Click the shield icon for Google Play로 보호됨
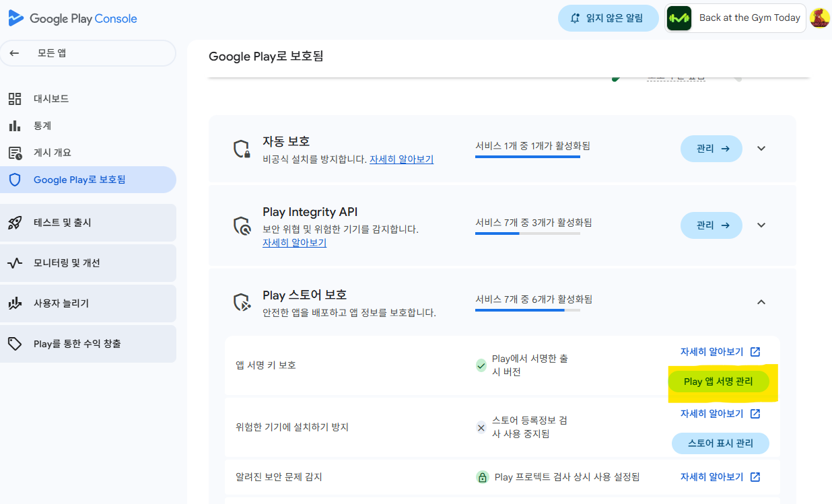 click(x=15, y=180)
